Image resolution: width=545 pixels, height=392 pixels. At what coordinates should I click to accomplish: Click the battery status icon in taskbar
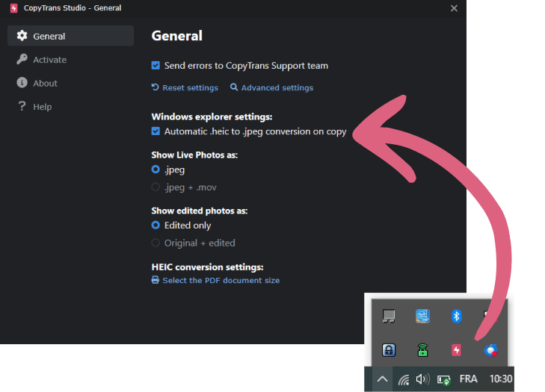tap(444, 380)
